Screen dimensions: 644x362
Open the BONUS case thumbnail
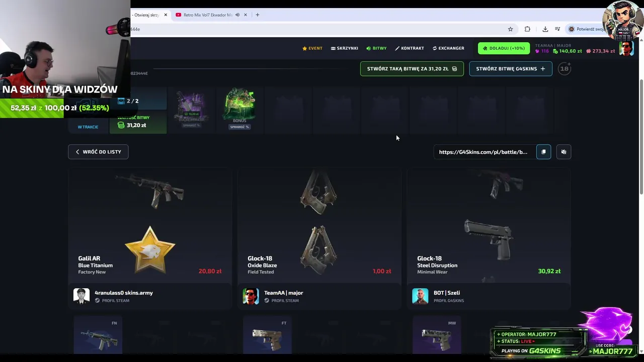coord(239,109)
